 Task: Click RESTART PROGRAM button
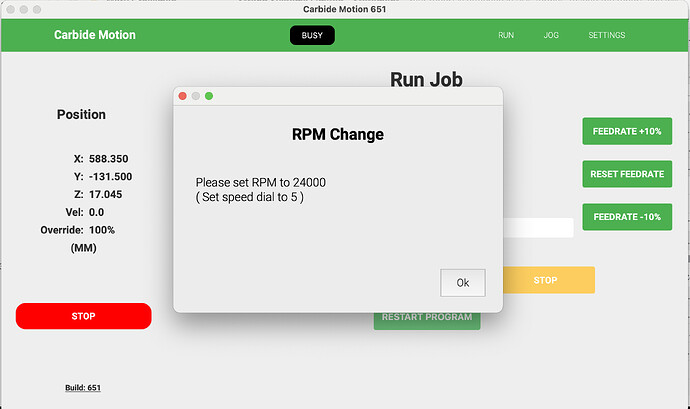point(427,321)
